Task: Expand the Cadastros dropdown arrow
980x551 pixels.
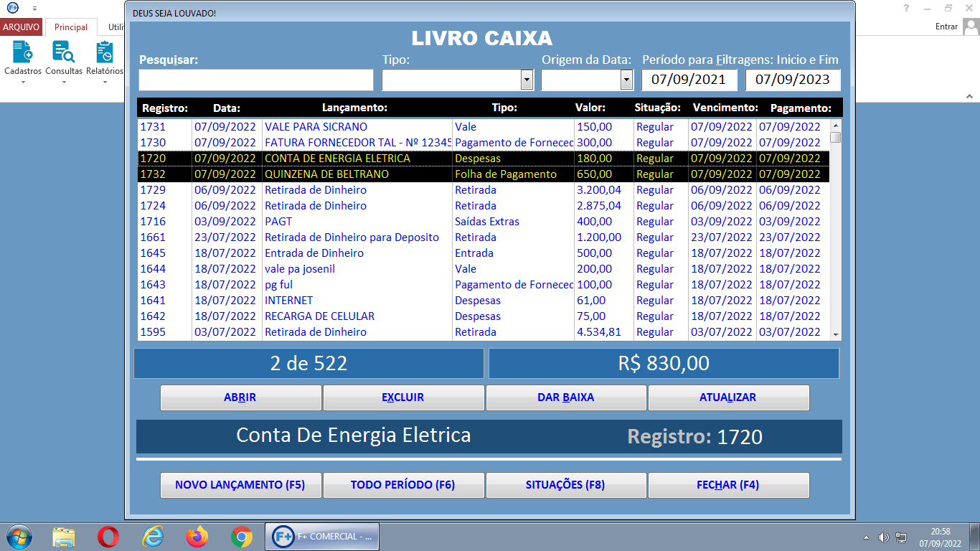Action: [22, 80]
